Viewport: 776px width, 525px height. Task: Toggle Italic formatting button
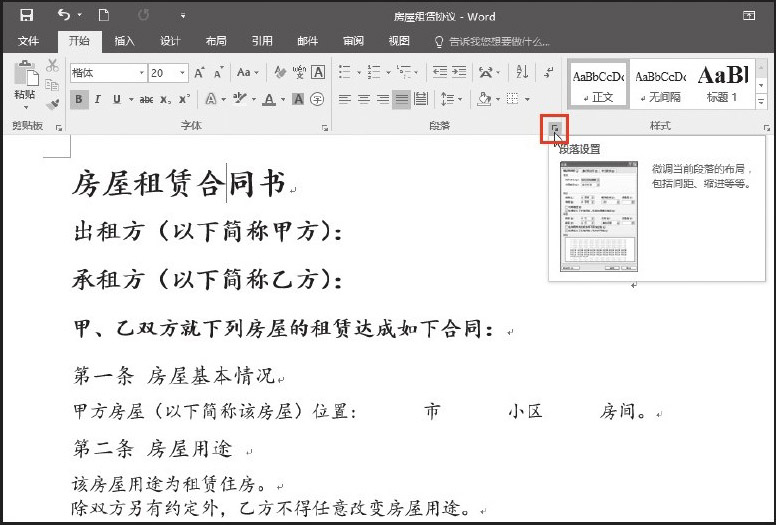click(99, 99)
